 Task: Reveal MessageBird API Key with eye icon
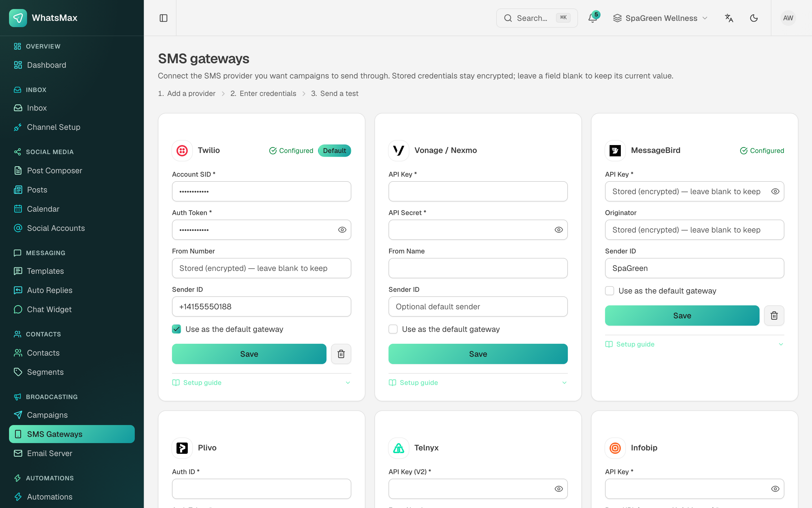tap(775, 192)
